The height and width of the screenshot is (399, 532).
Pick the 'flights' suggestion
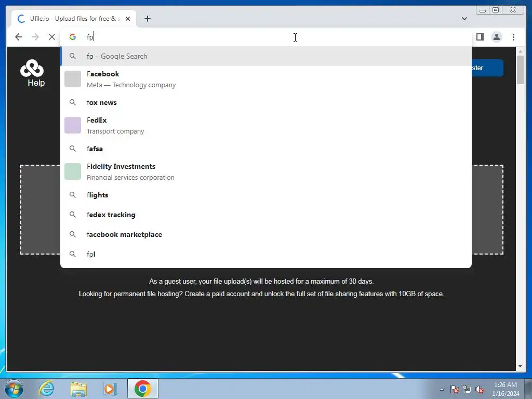pyautogui.click(x=266, y=195)
